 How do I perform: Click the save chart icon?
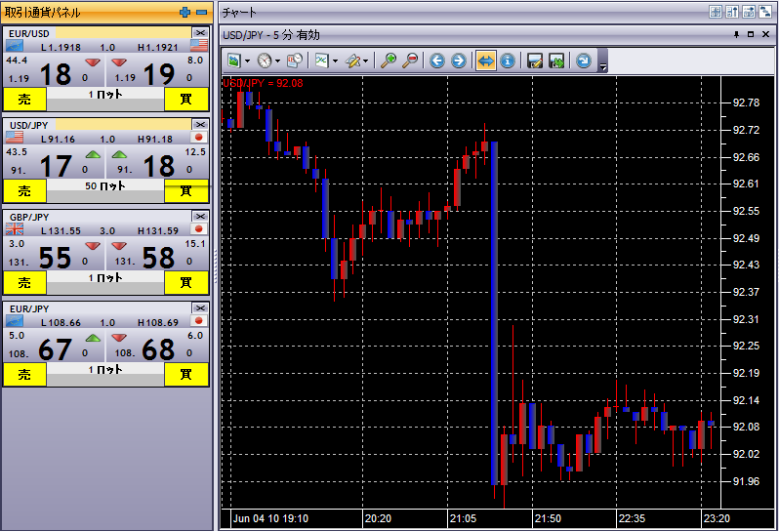pos(535,61)
